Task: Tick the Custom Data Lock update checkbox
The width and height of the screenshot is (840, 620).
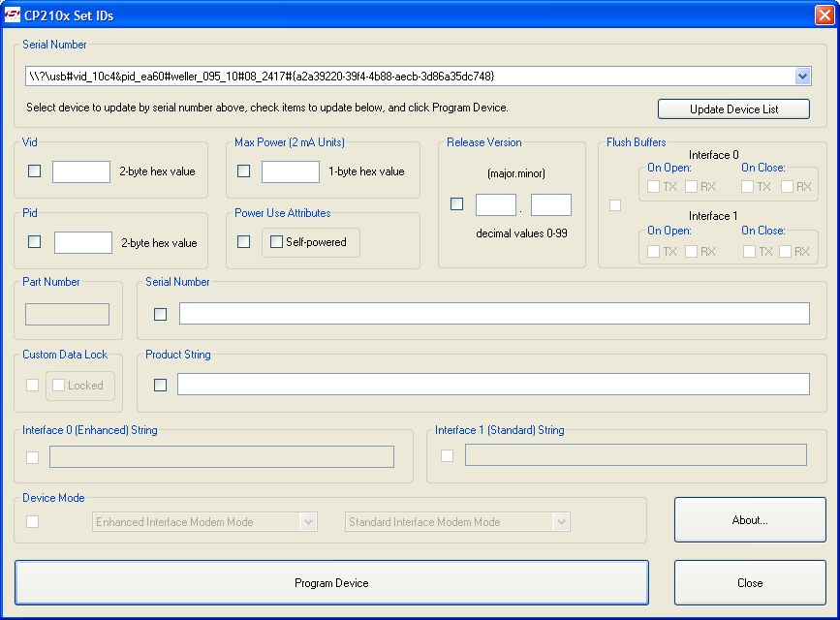Action: tap(33, 386)
